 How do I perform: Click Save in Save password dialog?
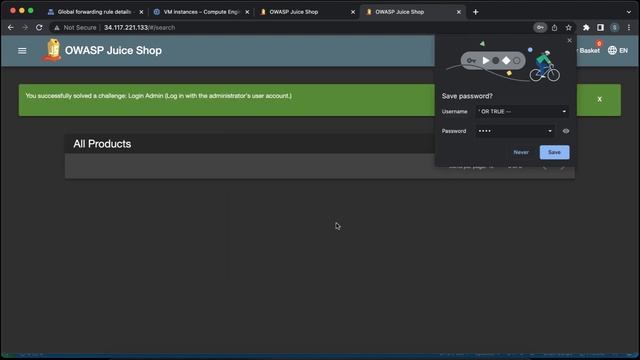coord(554,152)
